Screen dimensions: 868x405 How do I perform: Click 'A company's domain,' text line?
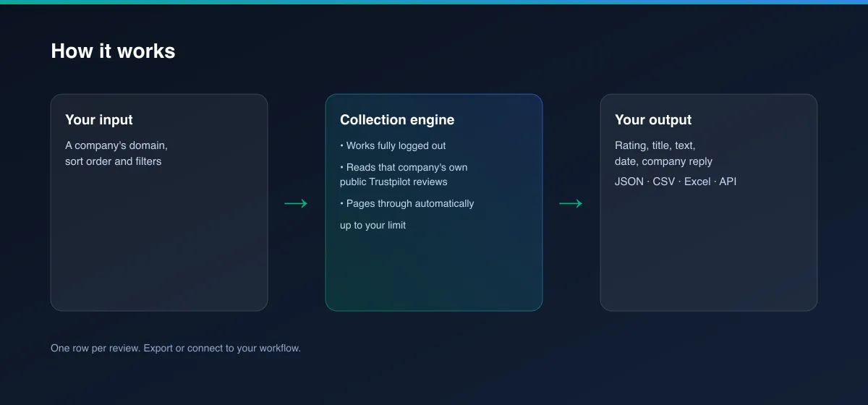coord(116,145)
